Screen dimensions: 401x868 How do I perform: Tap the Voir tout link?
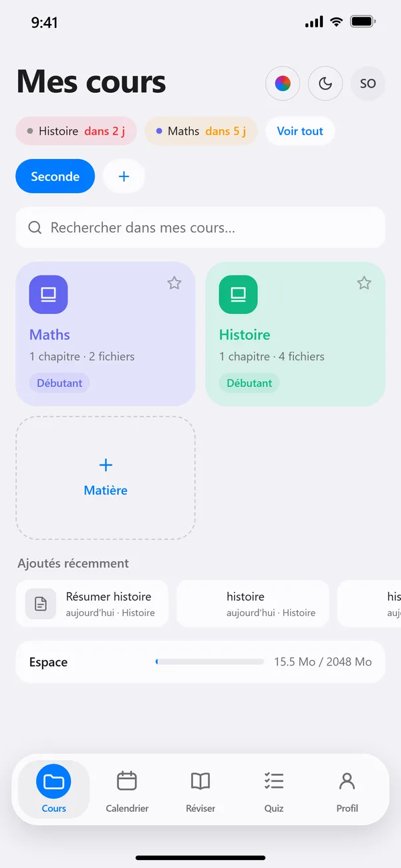click(300, 131)
